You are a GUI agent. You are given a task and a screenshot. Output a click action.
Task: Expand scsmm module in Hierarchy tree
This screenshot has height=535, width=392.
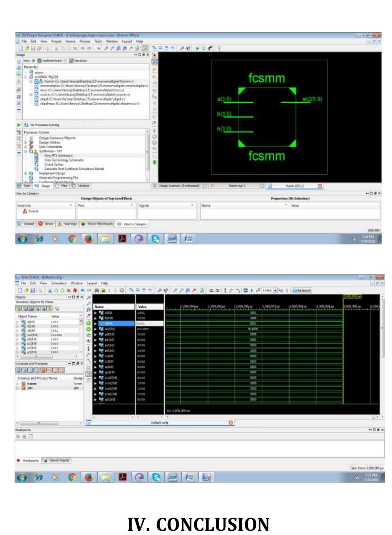[x=31, y=95]
